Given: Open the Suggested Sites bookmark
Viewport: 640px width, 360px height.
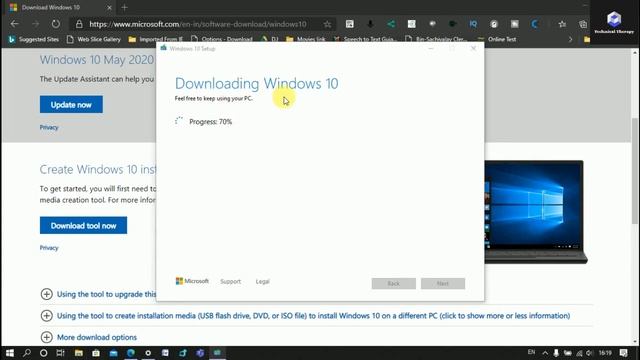Looking at the screenshot, I should click(x=34, y=39).
